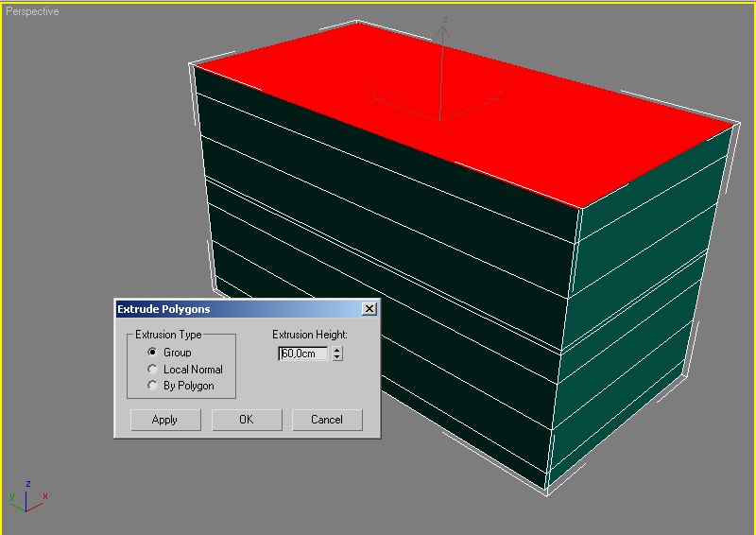The width and height of the screenshot is (756, 535).
Task: Choose Local Normal extrusion type
Action: (152, 369)
